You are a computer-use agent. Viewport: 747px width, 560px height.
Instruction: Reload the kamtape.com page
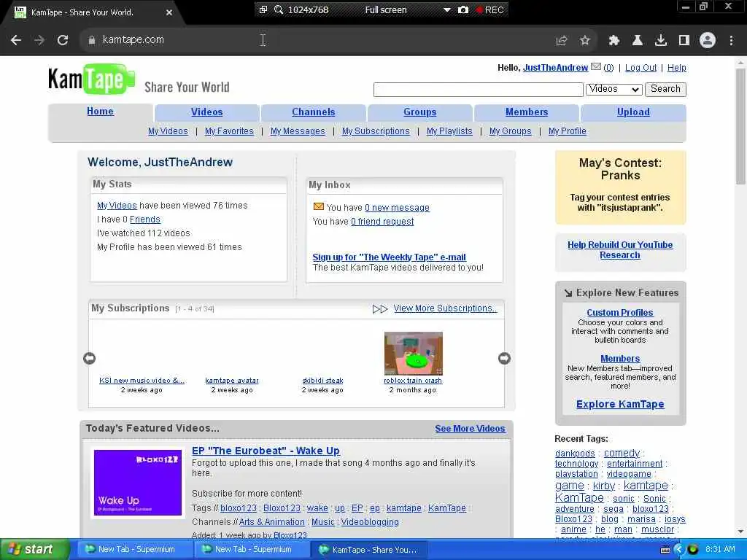click(x=63, y=40)
